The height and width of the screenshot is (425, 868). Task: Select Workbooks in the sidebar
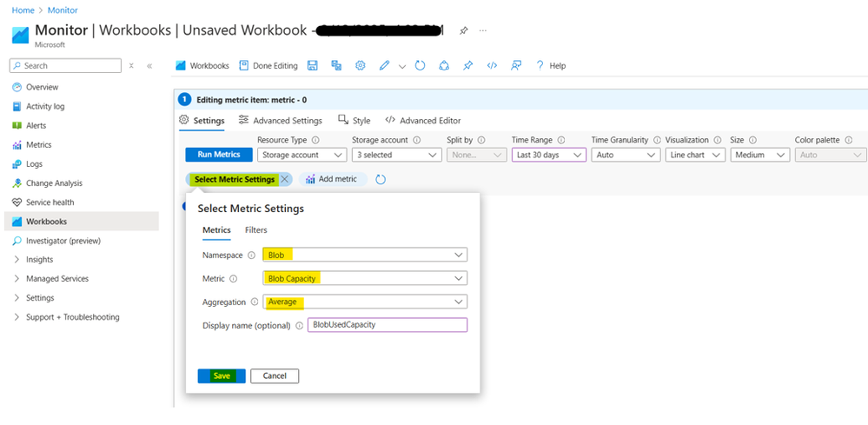click(82, 222)
